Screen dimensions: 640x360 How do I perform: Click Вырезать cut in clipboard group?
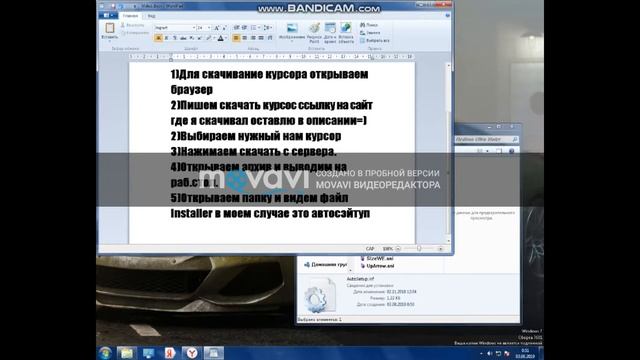pos(132,25)
